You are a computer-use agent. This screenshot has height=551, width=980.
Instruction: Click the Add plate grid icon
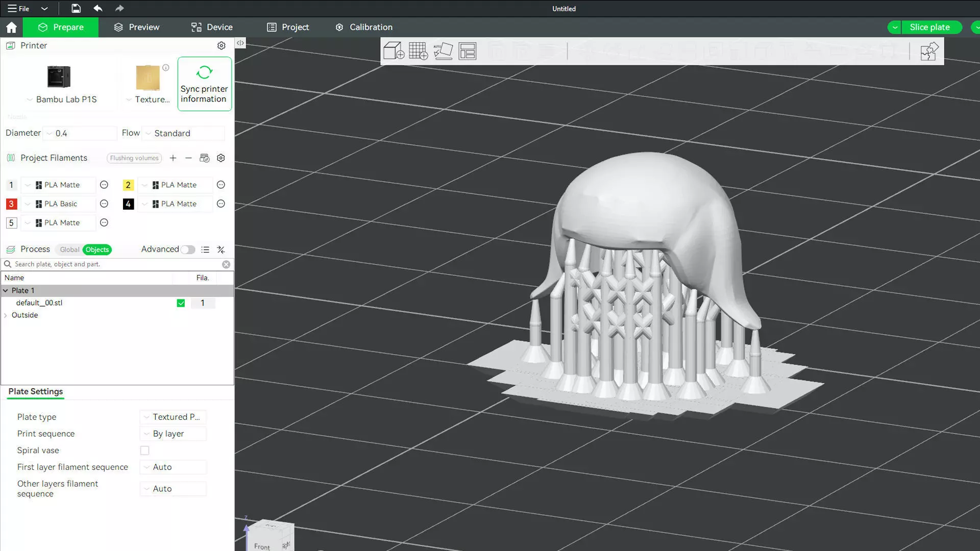point(418,51)
